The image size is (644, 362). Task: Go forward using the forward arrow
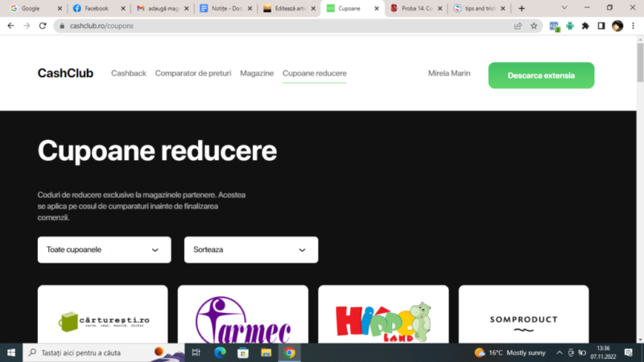27,26
